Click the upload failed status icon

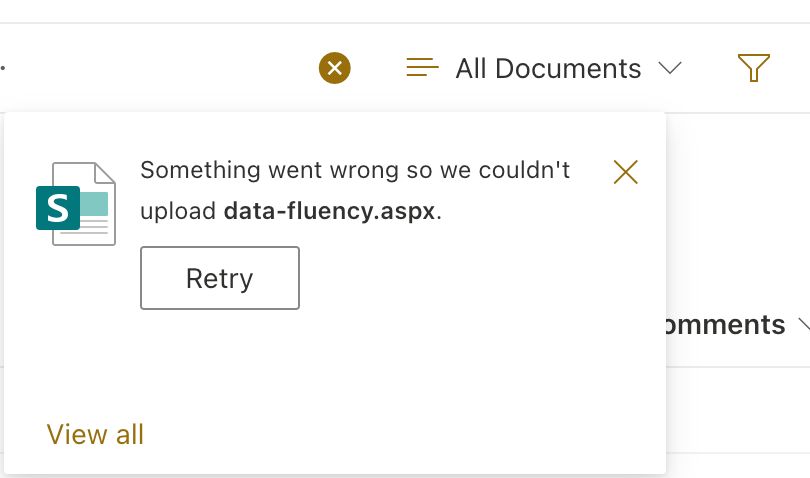point(334,68)
